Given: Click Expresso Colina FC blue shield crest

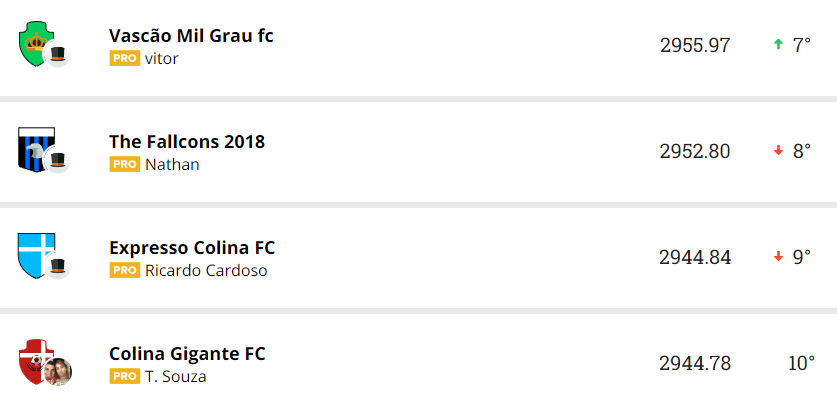Looking at the screenshot, I should click(x=34, y=254).
